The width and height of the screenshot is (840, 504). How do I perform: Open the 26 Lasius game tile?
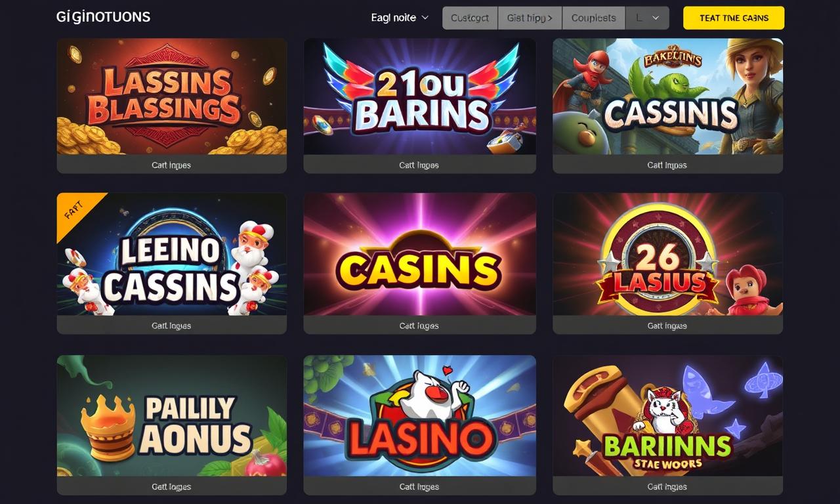pyautogui.click(x=667, y=254)
